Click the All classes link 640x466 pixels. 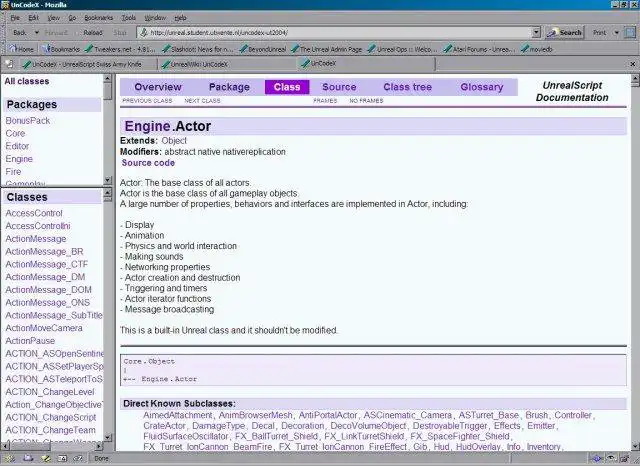click(x=27, y=81)
